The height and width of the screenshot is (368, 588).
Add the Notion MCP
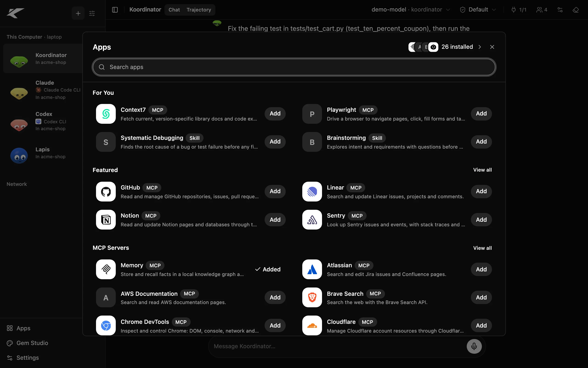[275, 219]
